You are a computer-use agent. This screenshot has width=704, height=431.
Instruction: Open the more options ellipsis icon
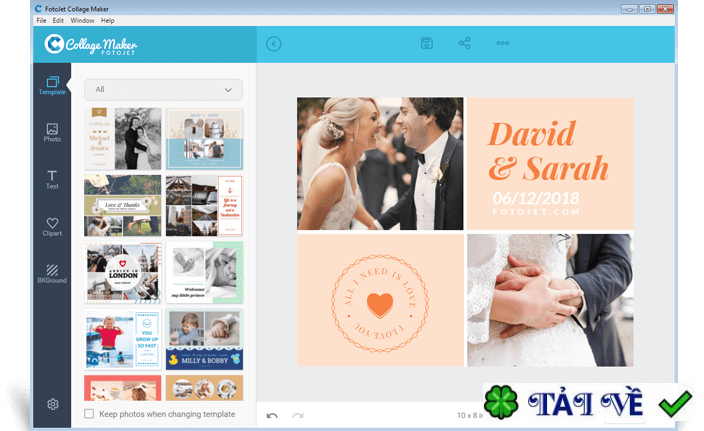pos(502,43)
